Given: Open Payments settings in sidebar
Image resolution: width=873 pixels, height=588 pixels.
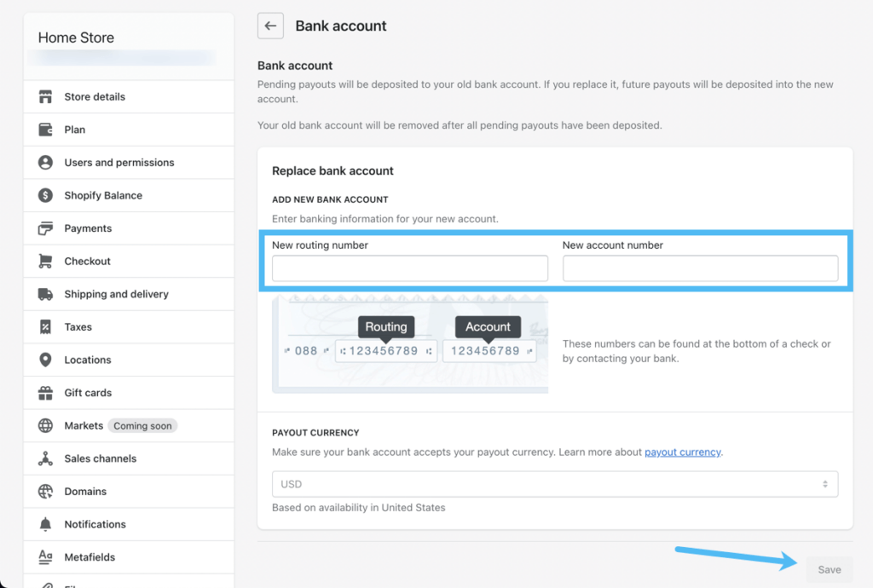Looking at the screenshot, I should point(88,228).
